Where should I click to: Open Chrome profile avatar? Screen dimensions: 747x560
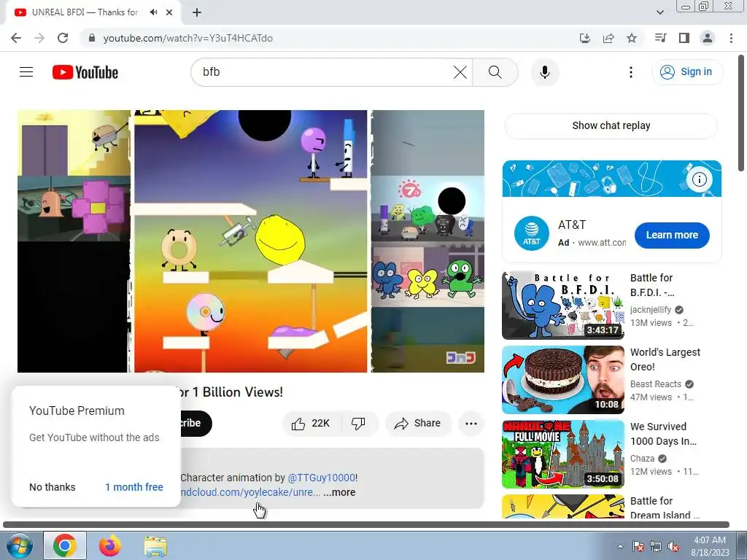coord(708,38)
